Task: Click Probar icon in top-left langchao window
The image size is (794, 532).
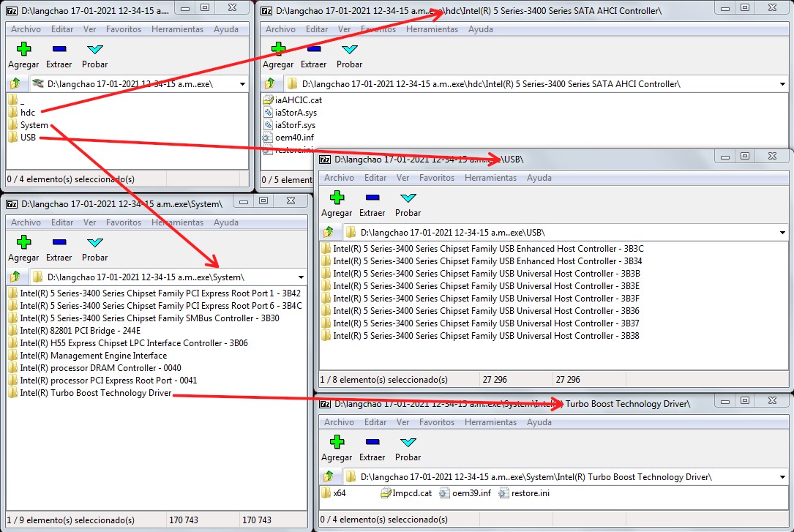Action: [94, 49]
